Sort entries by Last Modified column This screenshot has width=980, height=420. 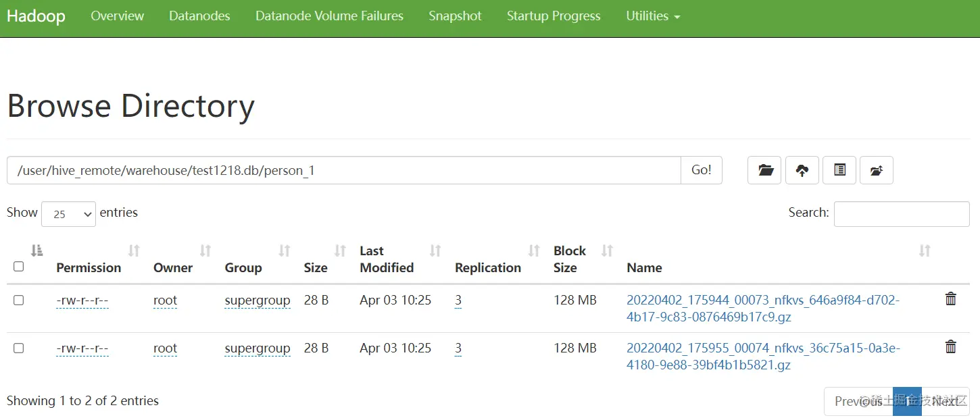tap(387, 259)
